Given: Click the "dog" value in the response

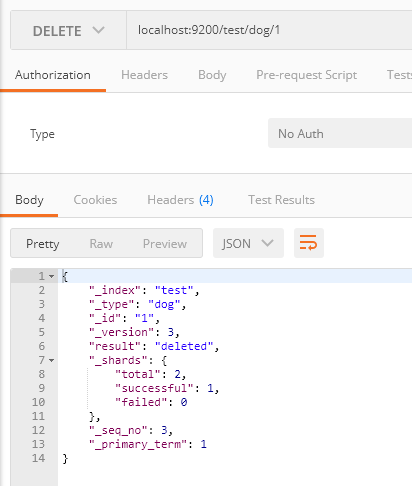Looking at the screenshot, I should tap(164, 304).
